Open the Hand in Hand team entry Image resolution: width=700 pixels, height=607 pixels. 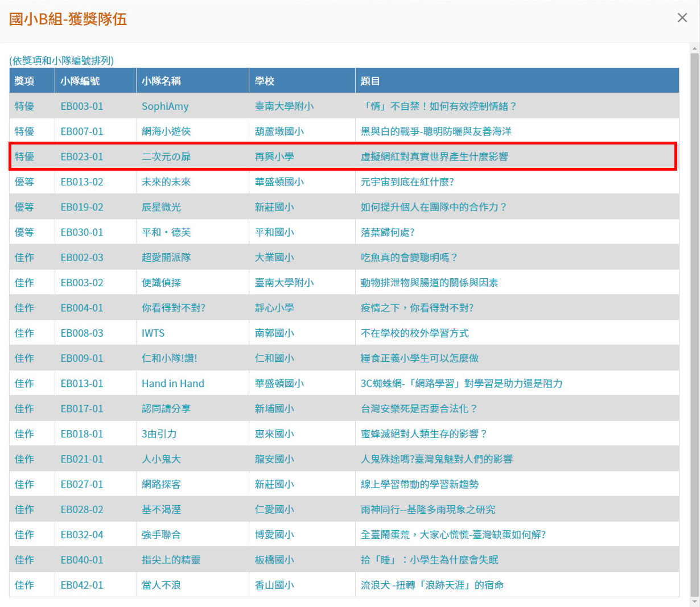click(173, 383)
